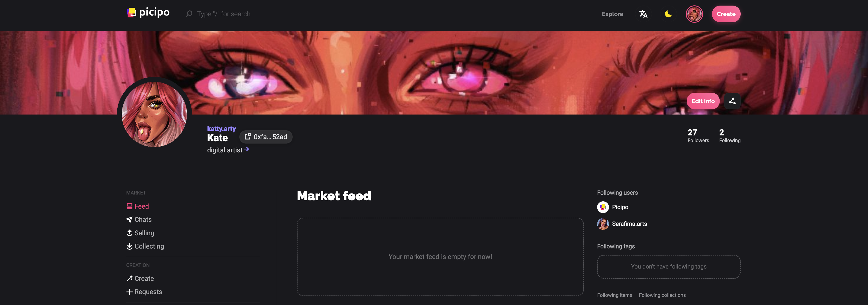This screenshot has height=305, width=868.
Task: Open the language translation icon
Action: [643, 14]
